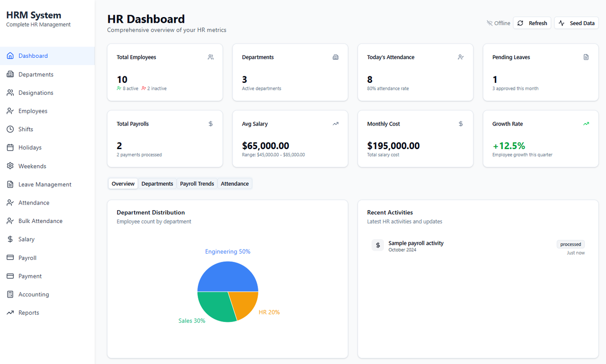Click the building icon on Departments card

336,57
